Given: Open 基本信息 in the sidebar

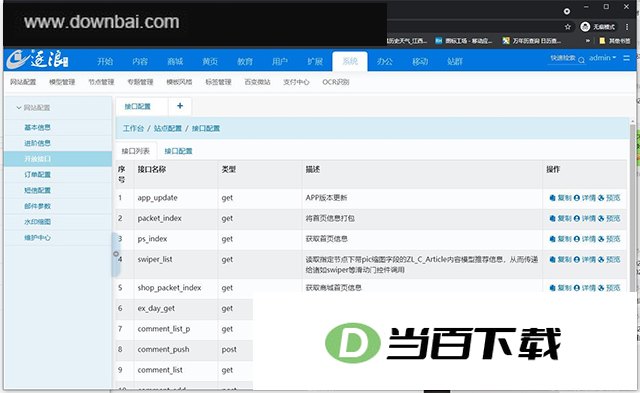Looking at the screenshot, I should coord(37,127).
